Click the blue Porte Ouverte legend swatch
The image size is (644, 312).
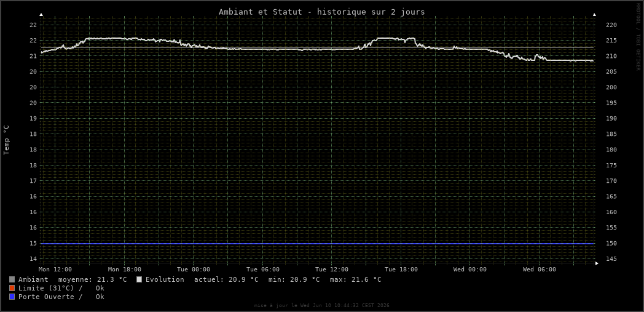pyautogui.click(x=12, y=297)
